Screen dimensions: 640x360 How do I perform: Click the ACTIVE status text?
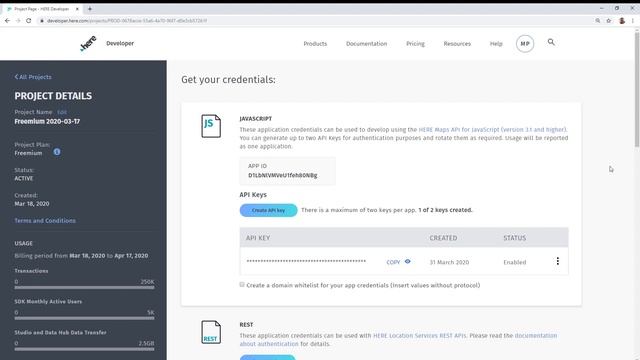point(24,178)
